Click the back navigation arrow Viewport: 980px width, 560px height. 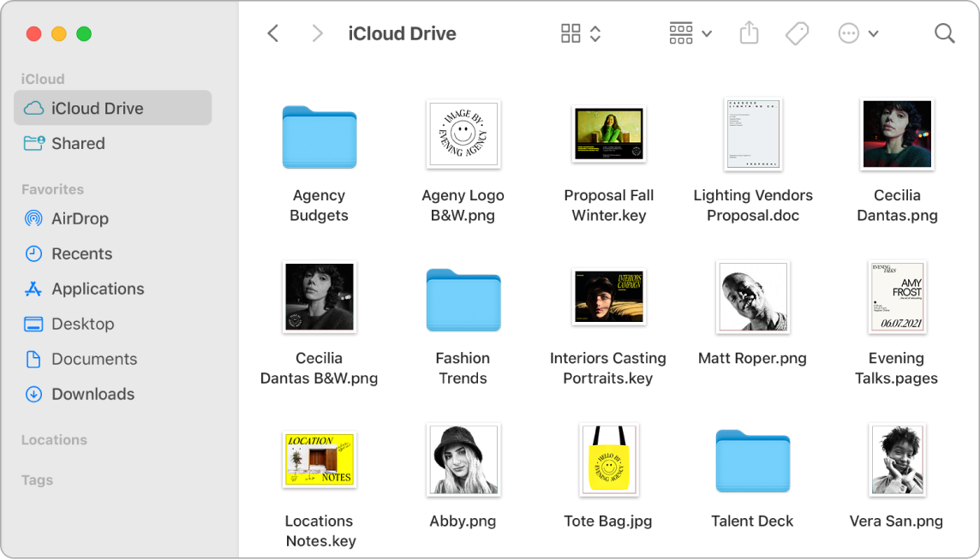(272, 33)
